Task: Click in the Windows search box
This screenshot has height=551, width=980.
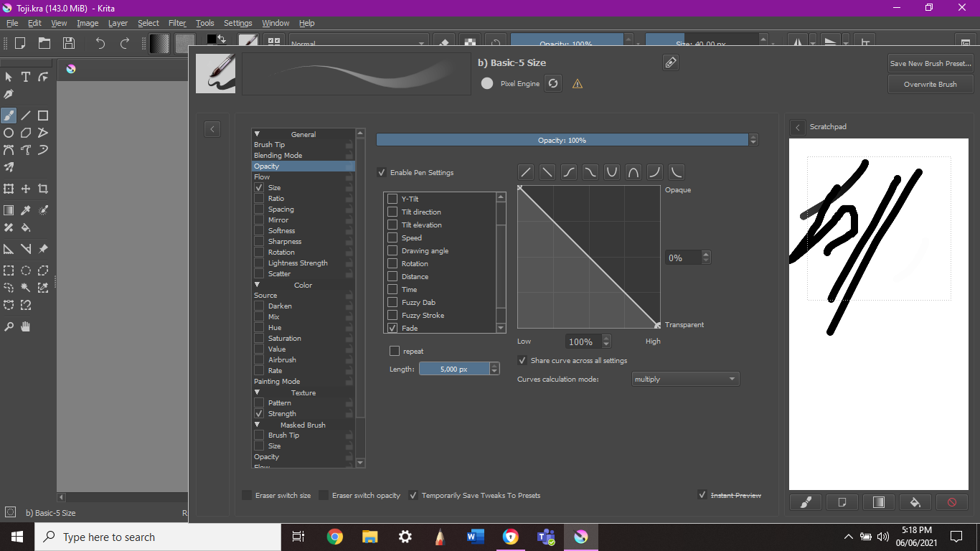Action: click(x=158, y=537)
